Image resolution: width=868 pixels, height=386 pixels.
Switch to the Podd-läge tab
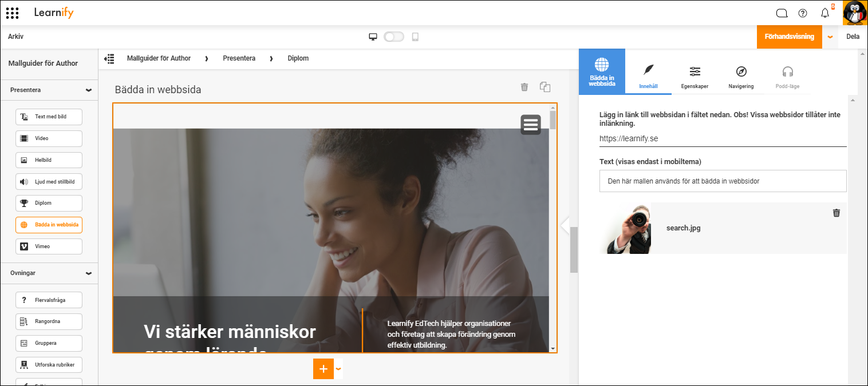tap(787, 77)
